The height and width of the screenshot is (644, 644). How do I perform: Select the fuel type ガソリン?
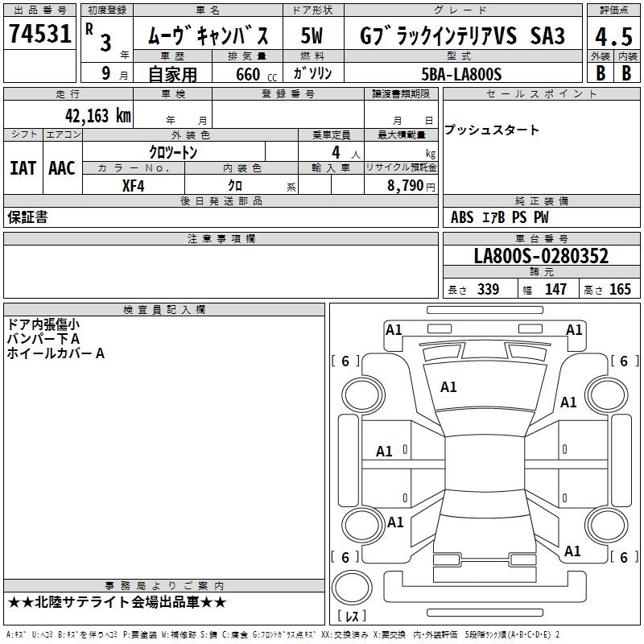[x=312, y=73]
